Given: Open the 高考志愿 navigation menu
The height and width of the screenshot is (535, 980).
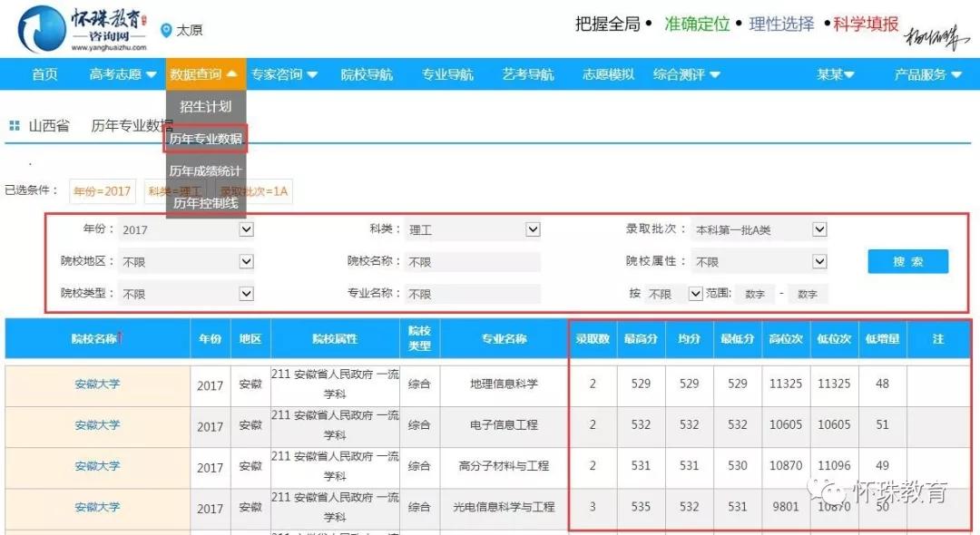Looking at the screenshot, I should [x=122, y=74].
